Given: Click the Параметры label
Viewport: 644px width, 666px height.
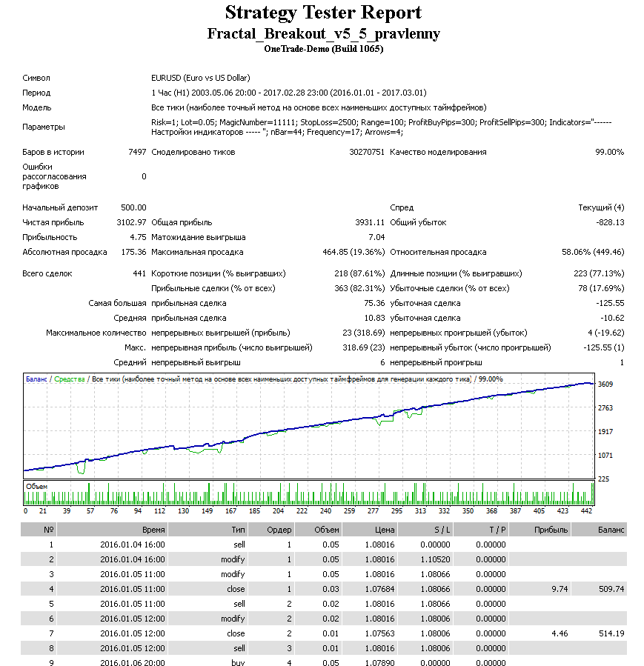Looking at the screenshot, I should 43,127.
